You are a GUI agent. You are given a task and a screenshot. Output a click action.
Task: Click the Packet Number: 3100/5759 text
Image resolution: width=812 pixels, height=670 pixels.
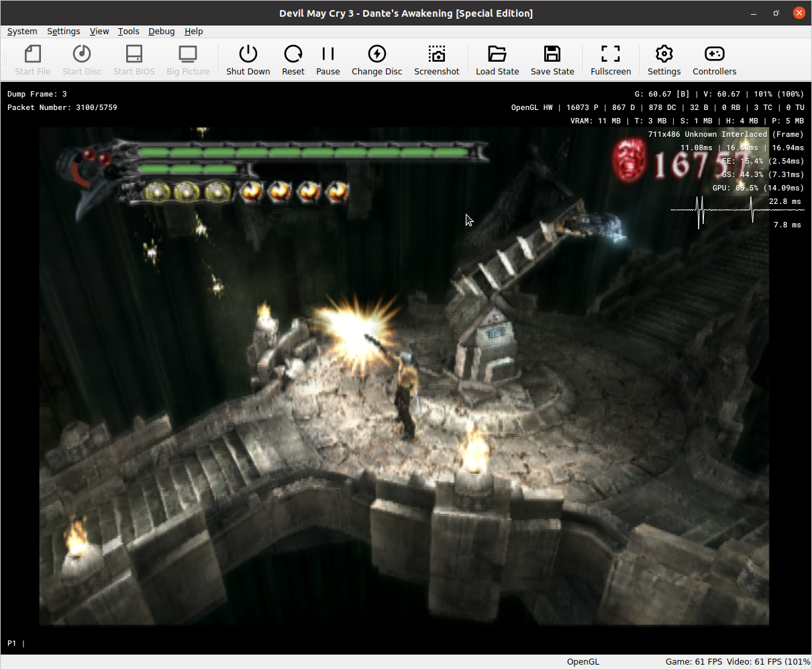[x=62, y=107]
